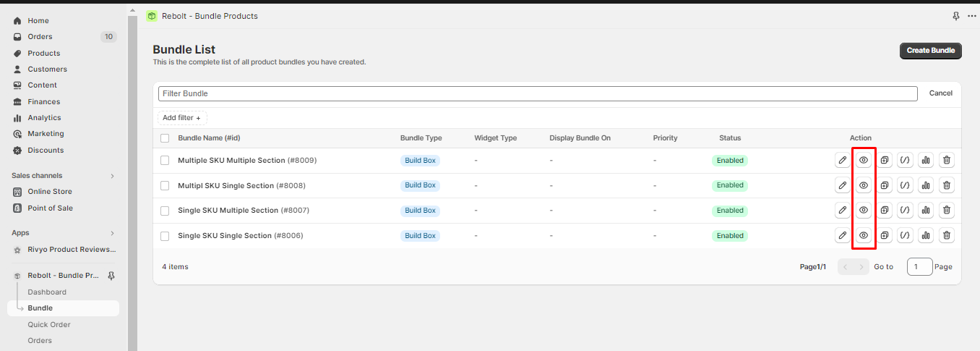Select all bundles with header checkbox
This screenshot has height=351, width=980.
(165, 138)
